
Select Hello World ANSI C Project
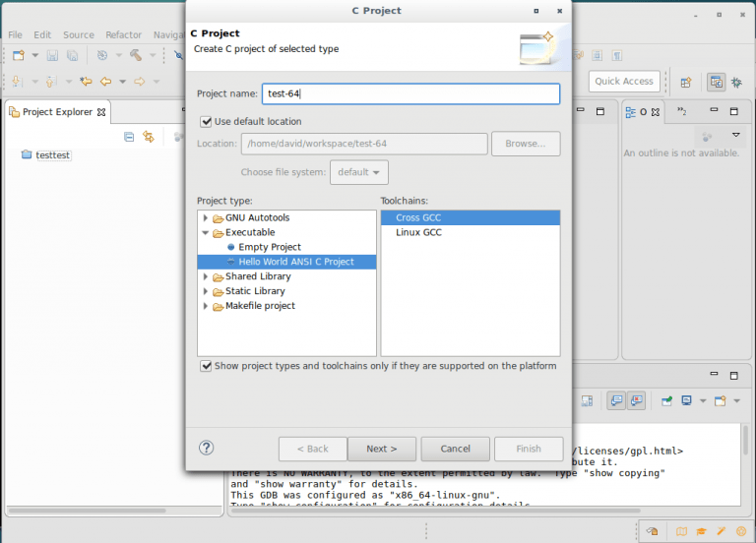pos(286,262)
